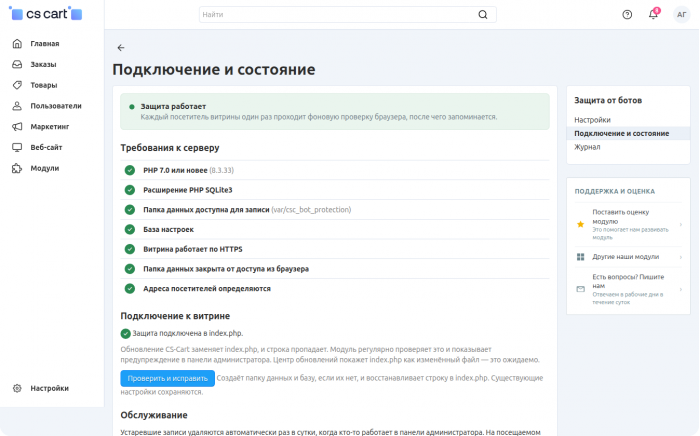Expand the Есть вопросы chevron
The image size is (700, 436).
pyautogui.click(x=681, y=289)
